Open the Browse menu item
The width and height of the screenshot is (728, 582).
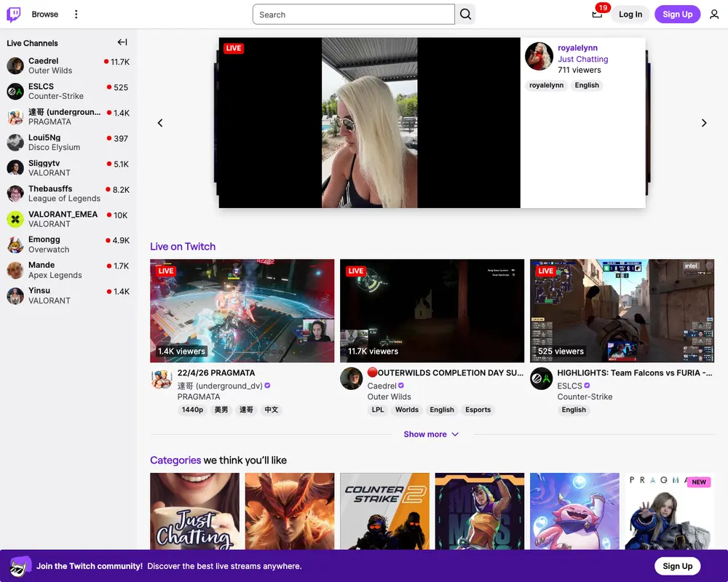coord(45,15)
